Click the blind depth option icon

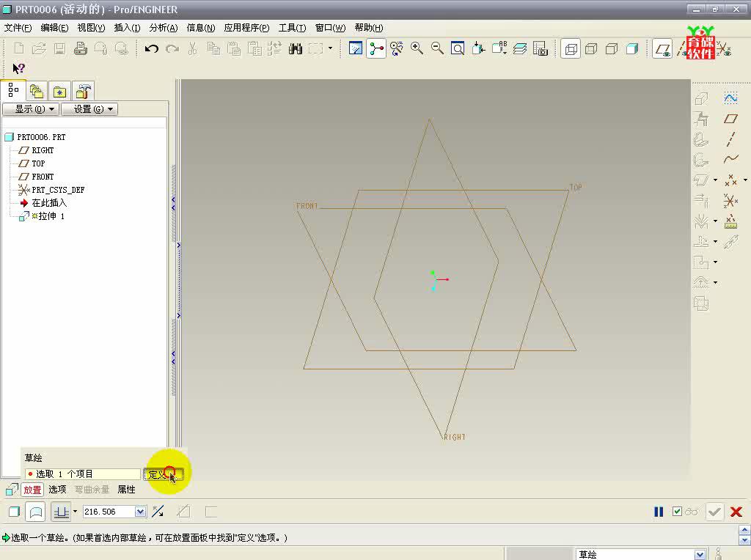click(x=61, y=512)
